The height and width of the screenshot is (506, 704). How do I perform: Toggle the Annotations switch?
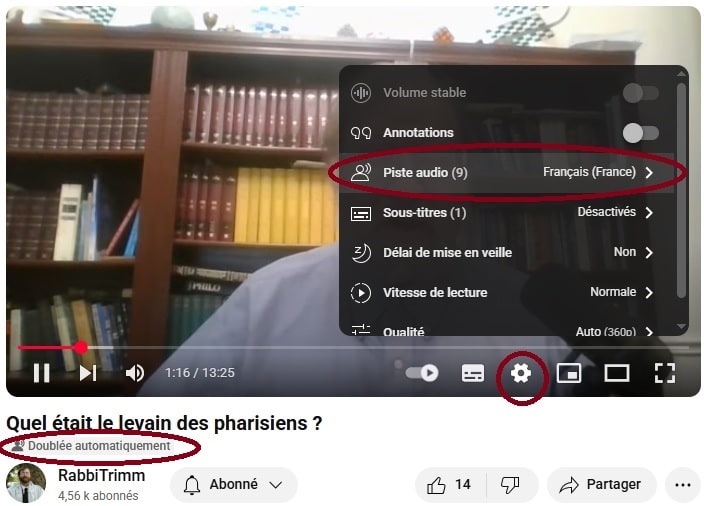(x=640, y=133)
